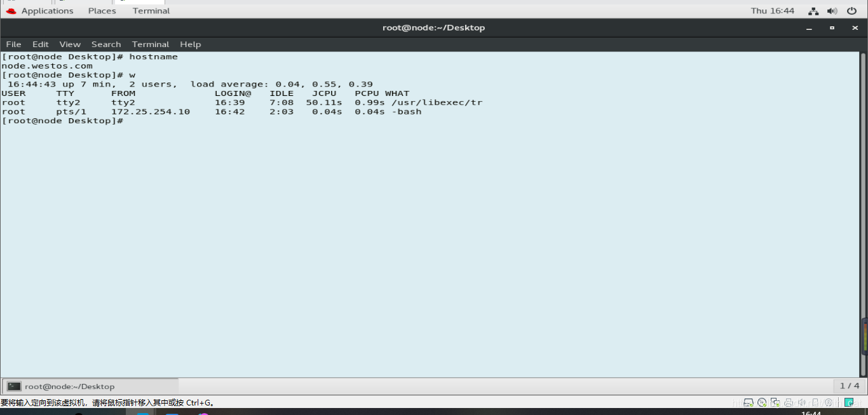Open the volume speaker icon in top panel
The width and height of the screenshot is (868, 415).
[x=832, y=11]
